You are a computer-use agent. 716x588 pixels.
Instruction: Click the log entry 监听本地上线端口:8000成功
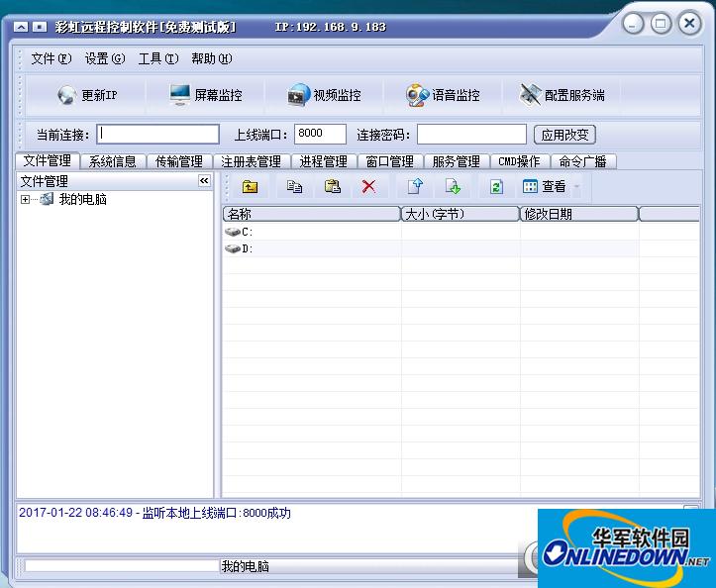154,513
